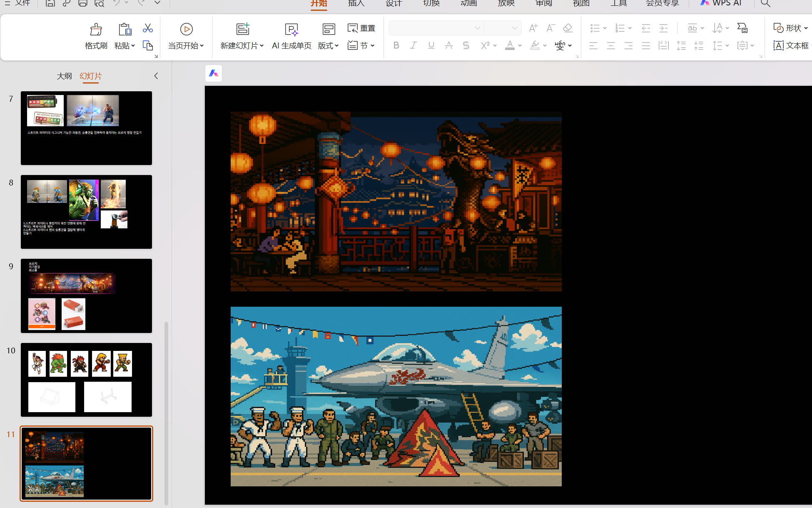Open the font color picker arrow
The width and height of the screenshot is (812, 508).
coord(520,45)
